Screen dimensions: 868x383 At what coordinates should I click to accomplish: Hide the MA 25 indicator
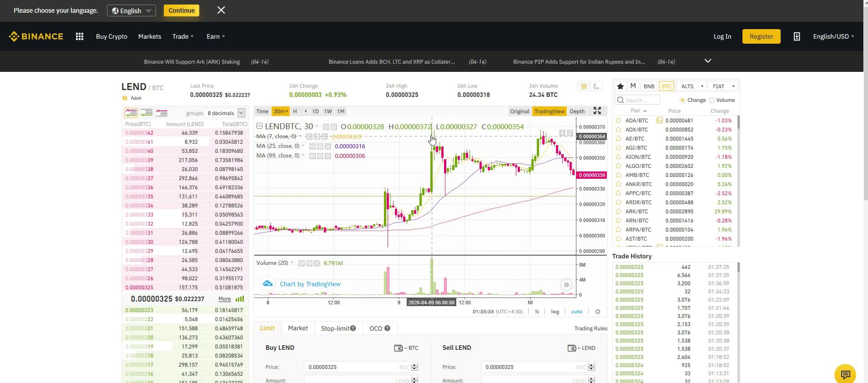(313, 146)
